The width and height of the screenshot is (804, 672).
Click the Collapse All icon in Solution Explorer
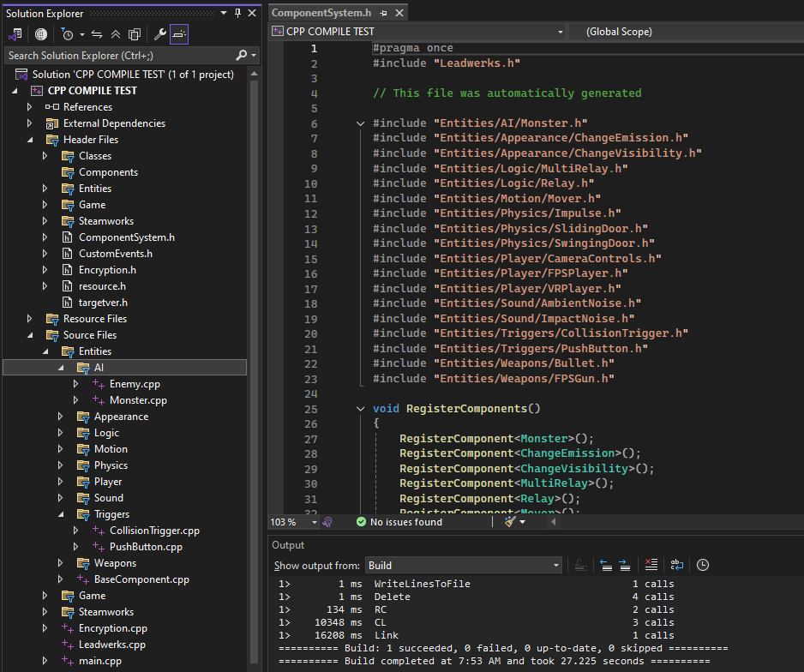pos(116,34)
